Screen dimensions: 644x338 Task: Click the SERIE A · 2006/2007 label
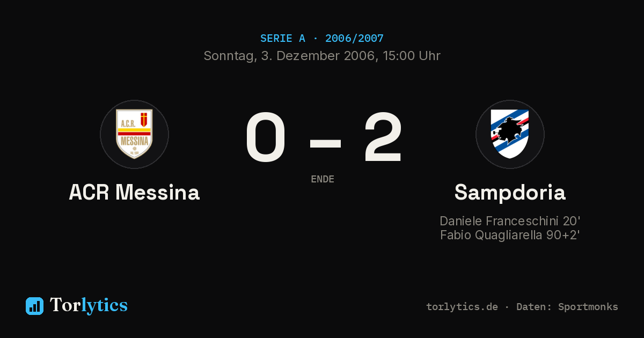(x=322, y=38)
